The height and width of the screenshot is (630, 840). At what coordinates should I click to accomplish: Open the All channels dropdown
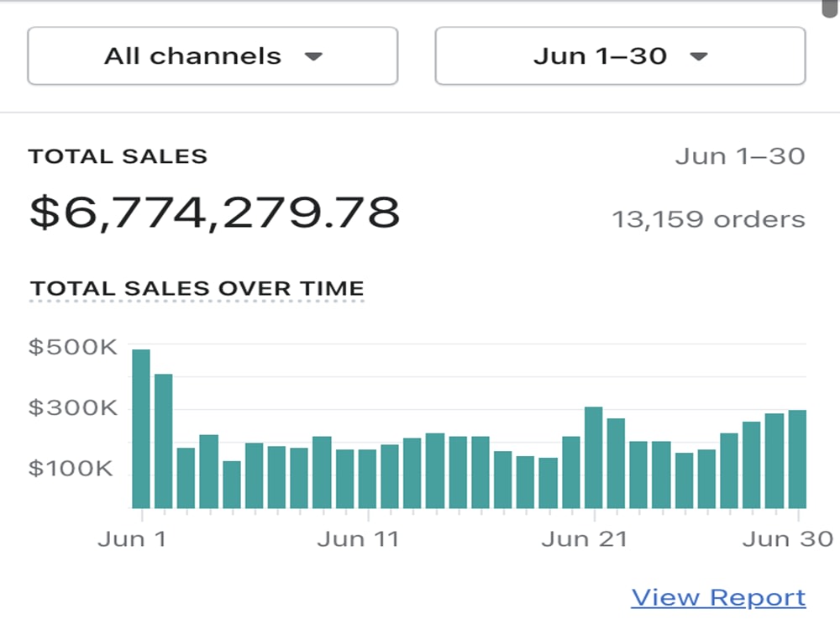[213, 55]
